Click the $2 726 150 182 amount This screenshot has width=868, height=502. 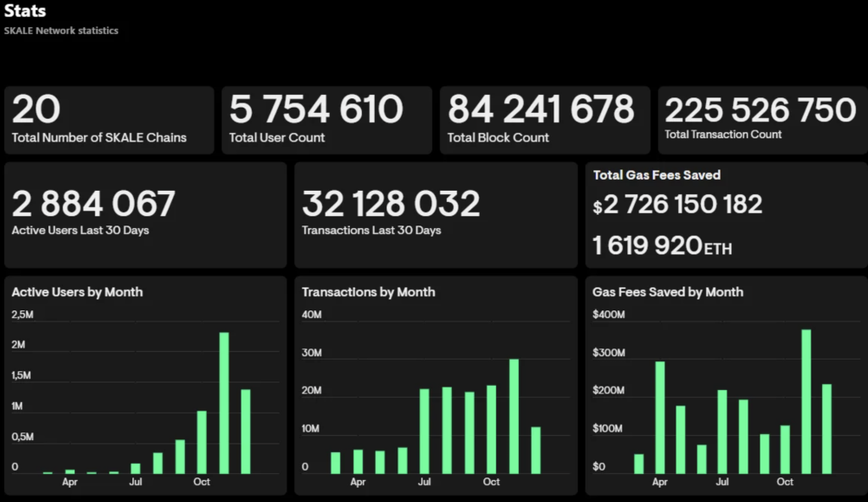677,204
